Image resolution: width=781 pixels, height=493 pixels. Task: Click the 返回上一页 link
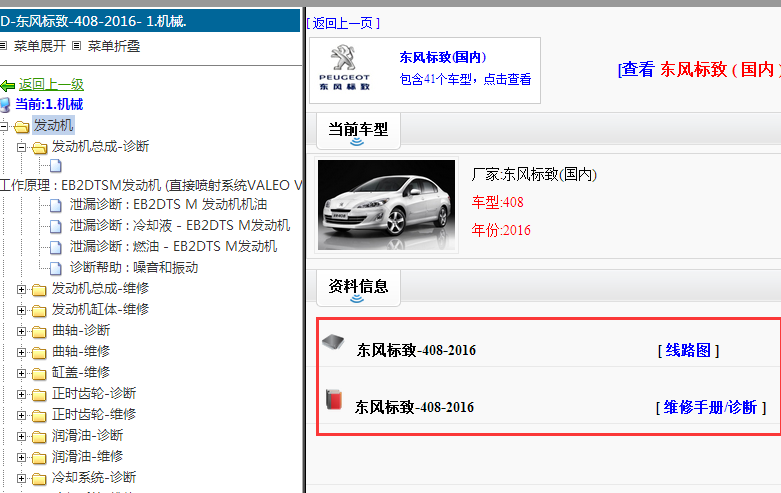point(343,23)
